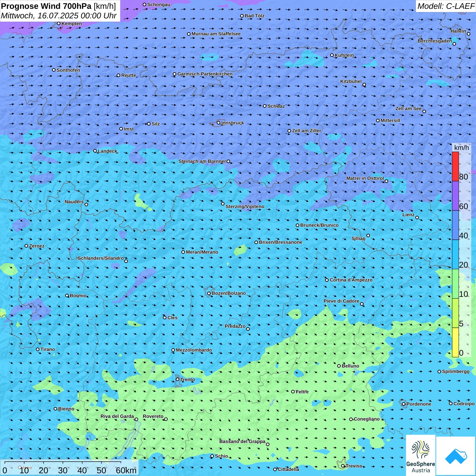Click the Tirano location dot
This screenshot has width=476, height=476.
coord(38,349)
